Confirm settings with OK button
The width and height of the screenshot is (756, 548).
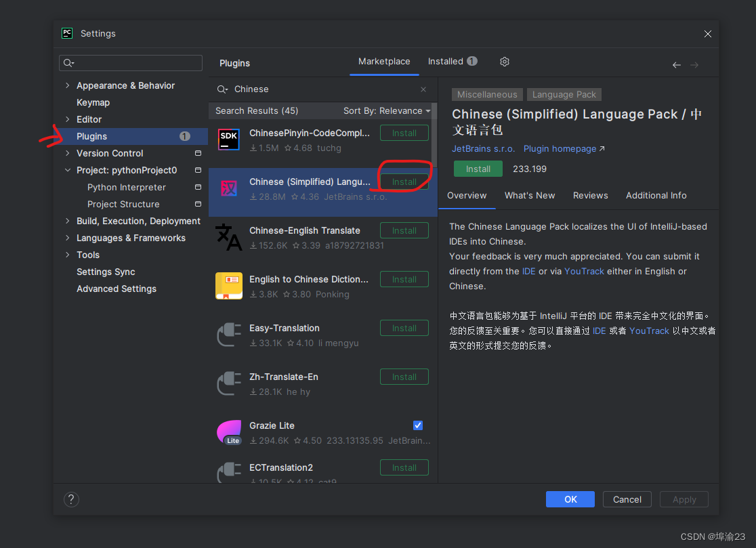(x=570, y=499)
